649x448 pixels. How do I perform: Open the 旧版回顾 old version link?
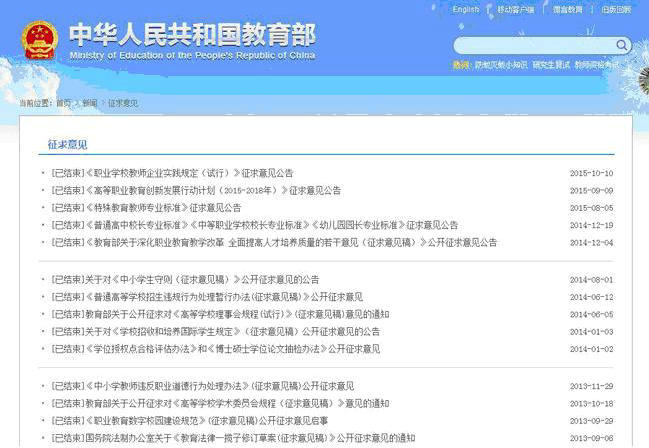click(x=617, y=9)
